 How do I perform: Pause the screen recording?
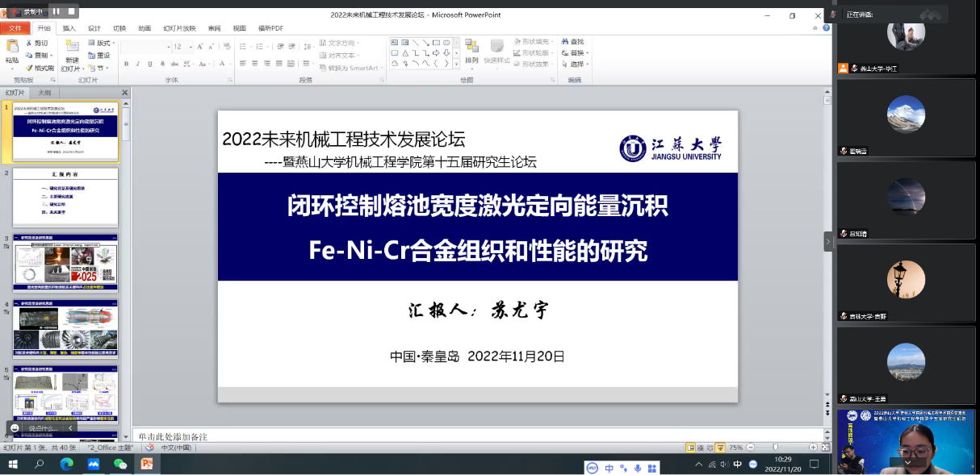(57, 11)
